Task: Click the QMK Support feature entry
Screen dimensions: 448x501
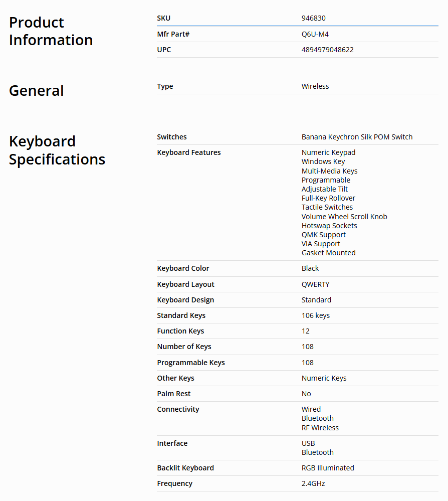Action: pyautogui.click(x=323, y=235)
